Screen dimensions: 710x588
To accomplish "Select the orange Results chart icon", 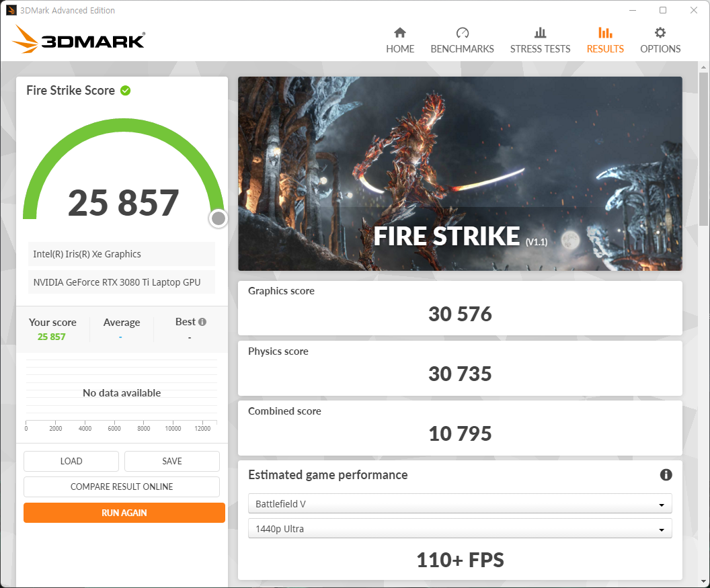I will (x=605, y=33).
